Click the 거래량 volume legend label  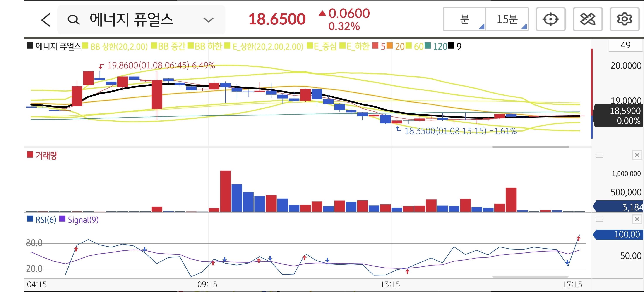click(46, 156)
